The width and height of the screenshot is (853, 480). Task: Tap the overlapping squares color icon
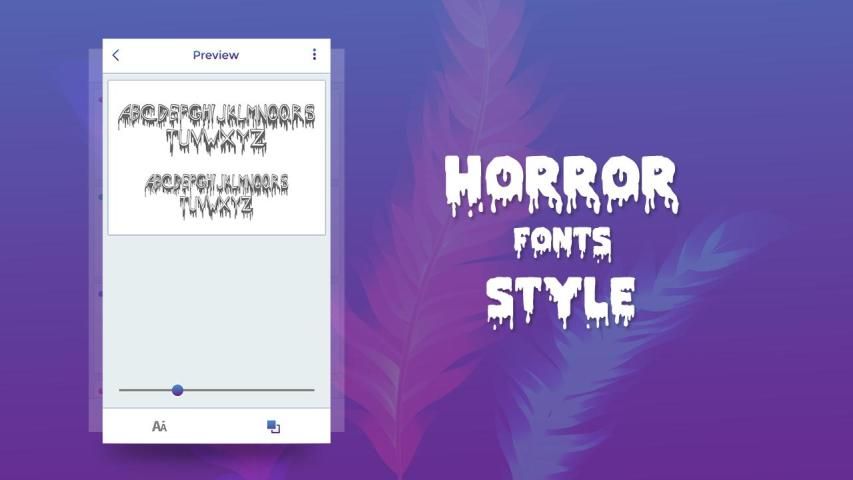click(x=273, y=426)
